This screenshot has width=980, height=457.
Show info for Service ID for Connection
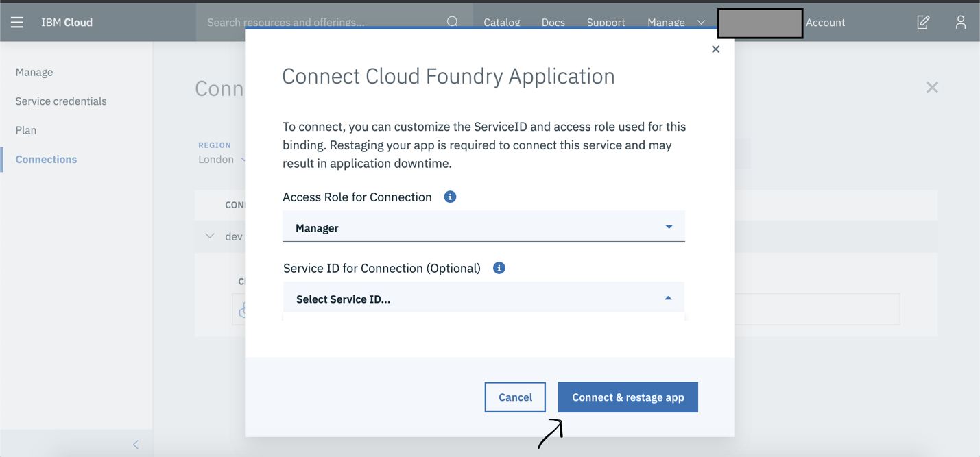point(499,268)
